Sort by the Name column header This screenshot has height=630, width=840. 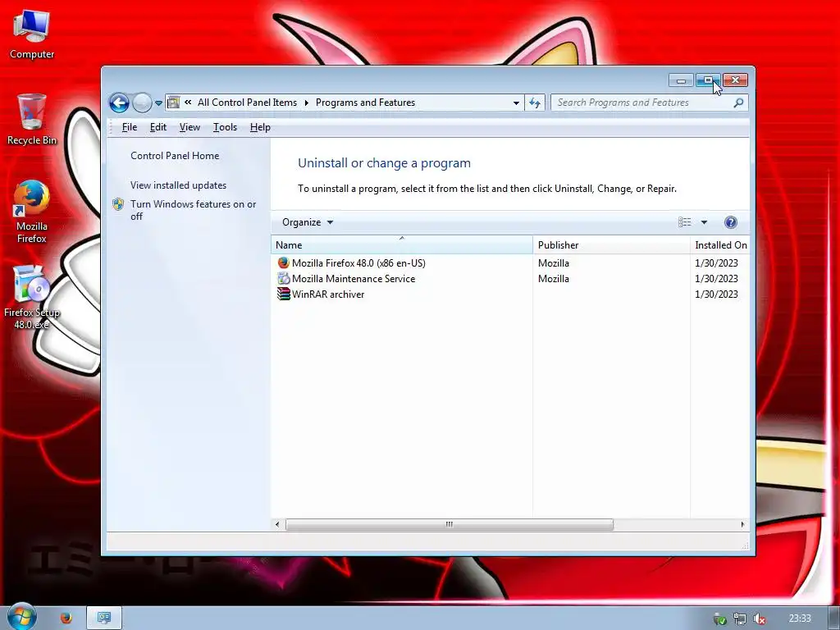pyautogui.click(x=402, y=244)
